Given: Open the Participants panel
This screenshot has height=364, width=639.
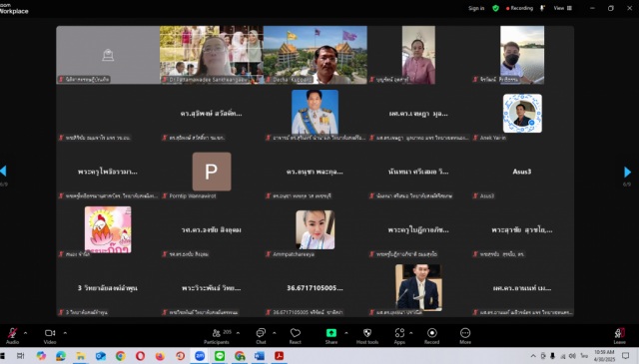Looking at the screenshot, I should tap(217, 336).
